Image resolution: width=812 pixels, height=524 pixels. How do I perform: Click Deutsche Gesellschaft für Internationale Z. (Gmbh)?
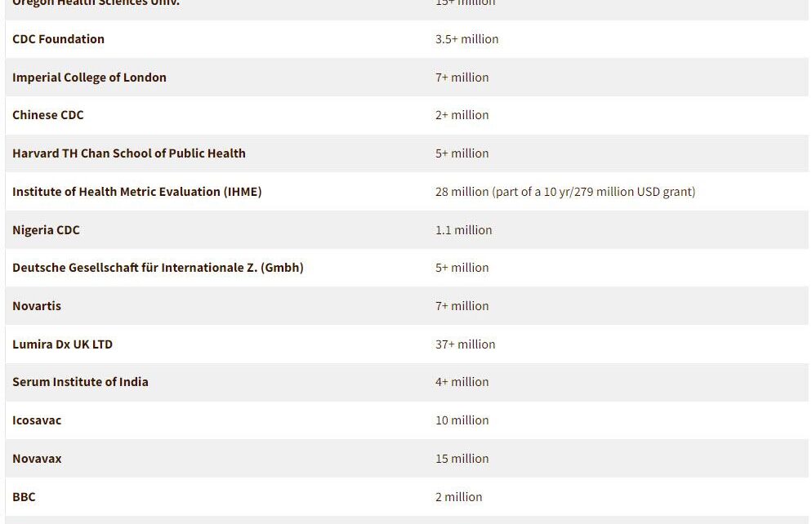click(158, 268)
